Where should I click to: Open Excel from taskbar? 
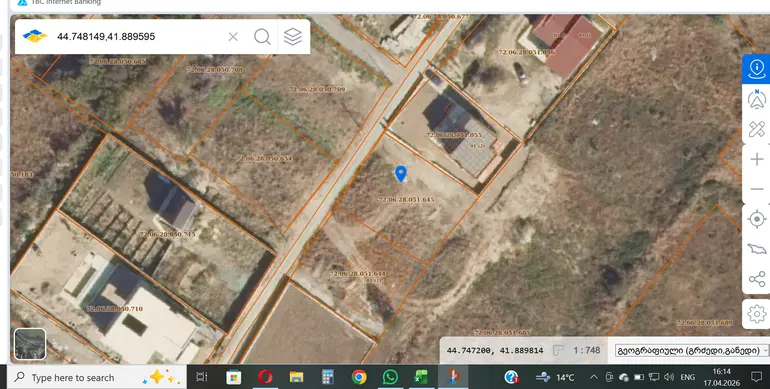pyautogui.click(x=421, y=377)
